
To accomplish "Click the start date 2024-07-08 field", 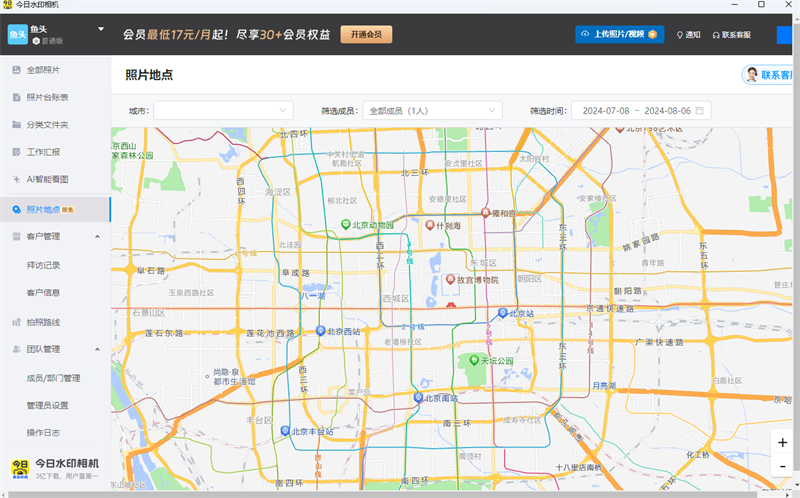I will pyautogui.click(x=606, y=110).
